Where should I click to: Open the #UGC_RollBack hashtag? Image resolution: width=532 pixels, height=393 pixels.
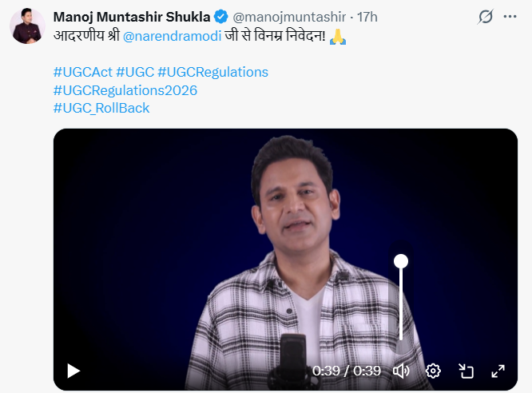pyautogui.click(x=101, y=108)
